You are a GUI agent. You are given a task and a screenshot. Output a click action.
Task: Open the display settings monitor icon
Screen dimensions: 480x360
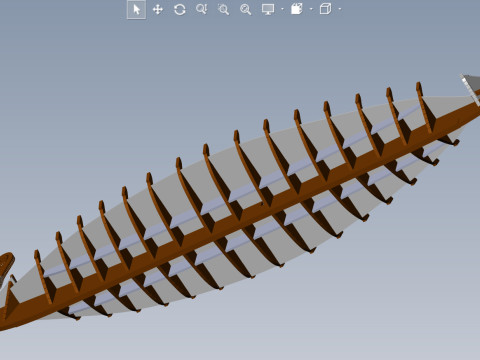pos(268,9)
